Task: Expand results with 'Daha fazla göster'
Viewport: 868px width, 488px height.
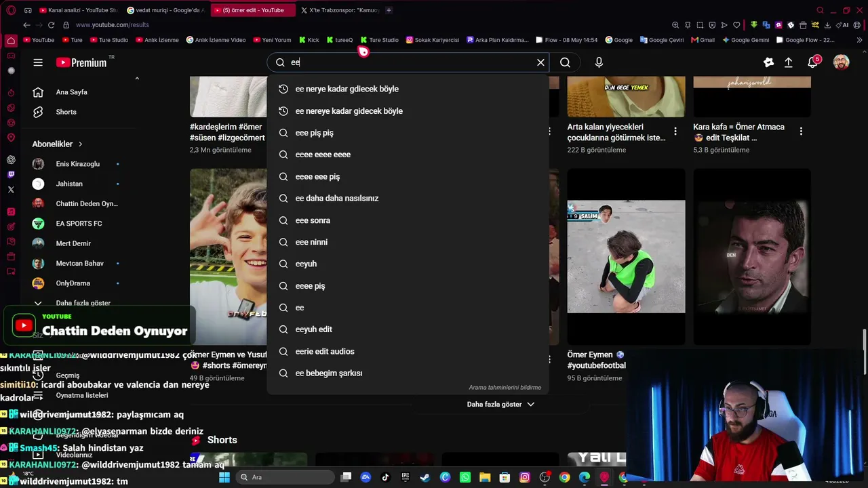Action: [x=500, y=405]
